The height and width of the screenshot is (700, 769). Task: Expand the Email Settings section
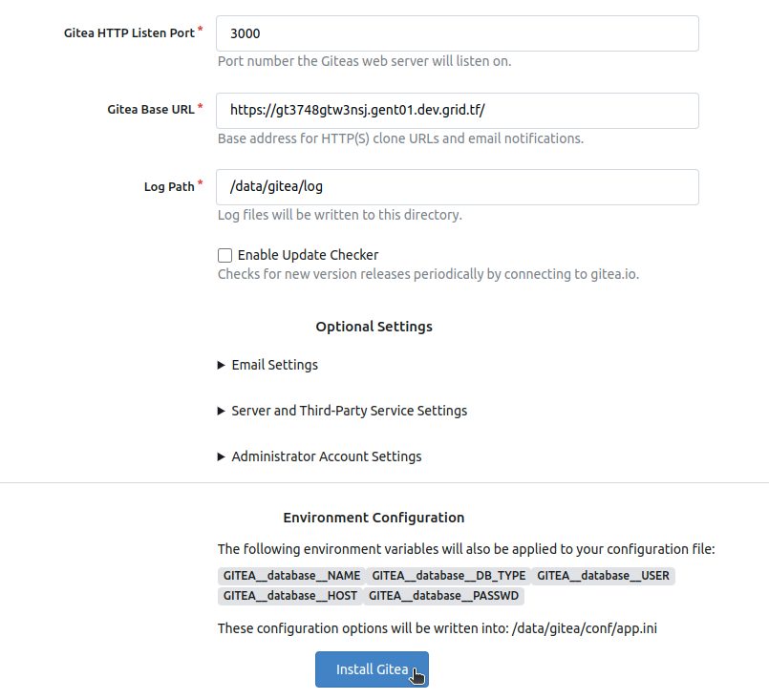click(x=274, y=365)
